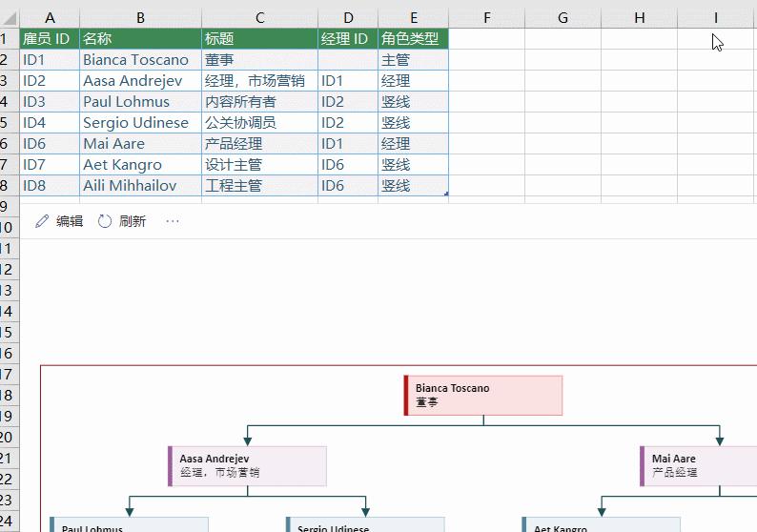The width and height of the screenshot is (757, 532).
Task: Click the circular Refresh icon
Action: [104, 221]
